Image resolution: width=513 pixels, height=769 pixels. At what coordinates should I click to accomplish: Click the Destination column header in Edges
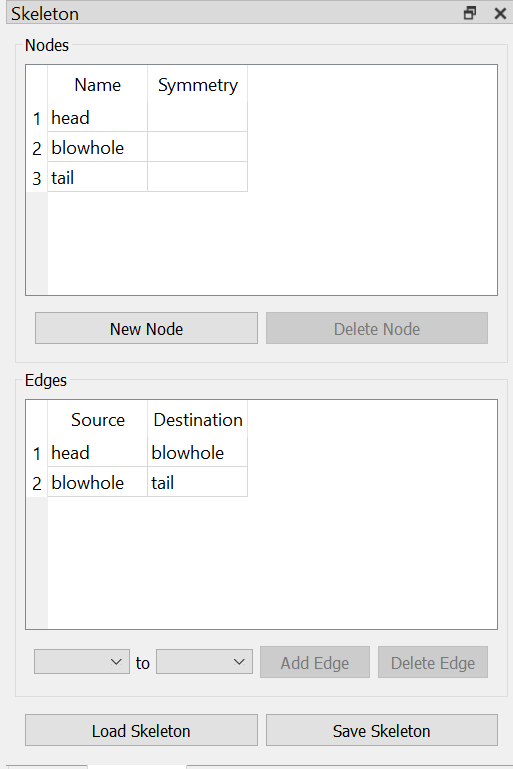coord(198,420)
